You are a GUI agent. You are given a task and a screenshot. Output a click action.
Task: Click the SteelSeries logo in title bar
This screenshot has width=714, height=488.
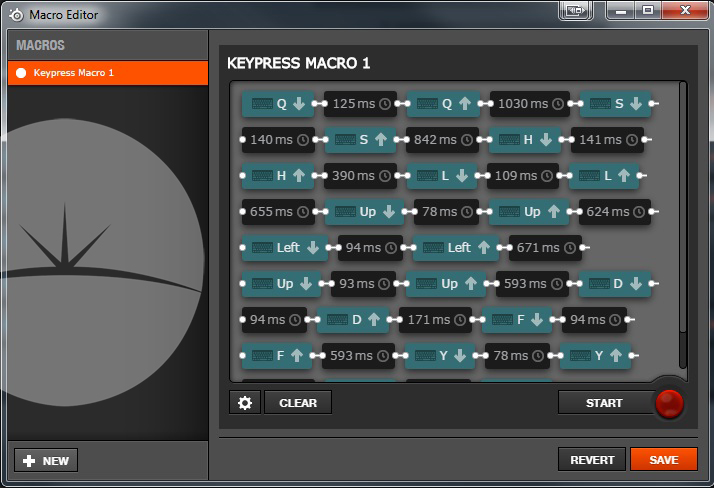pos(16,15)
